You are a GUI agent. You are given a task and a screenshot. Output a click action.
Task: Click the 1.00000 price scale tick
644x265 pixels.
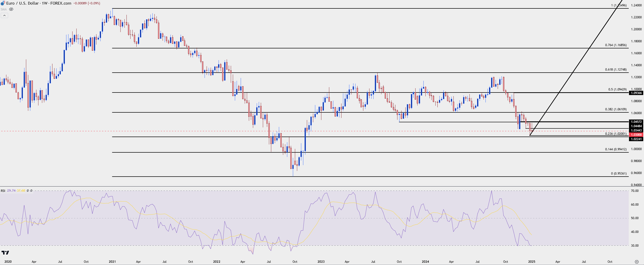tap(636, 149)
